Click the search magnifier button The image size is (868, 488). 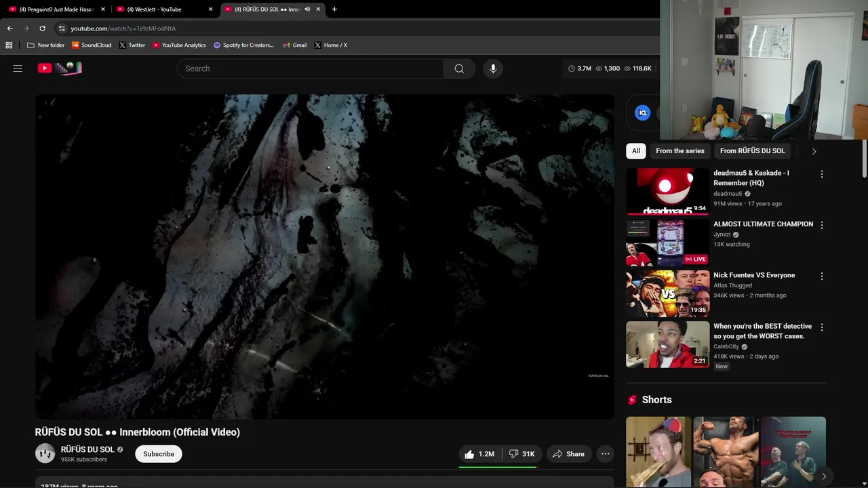(459, 68)
